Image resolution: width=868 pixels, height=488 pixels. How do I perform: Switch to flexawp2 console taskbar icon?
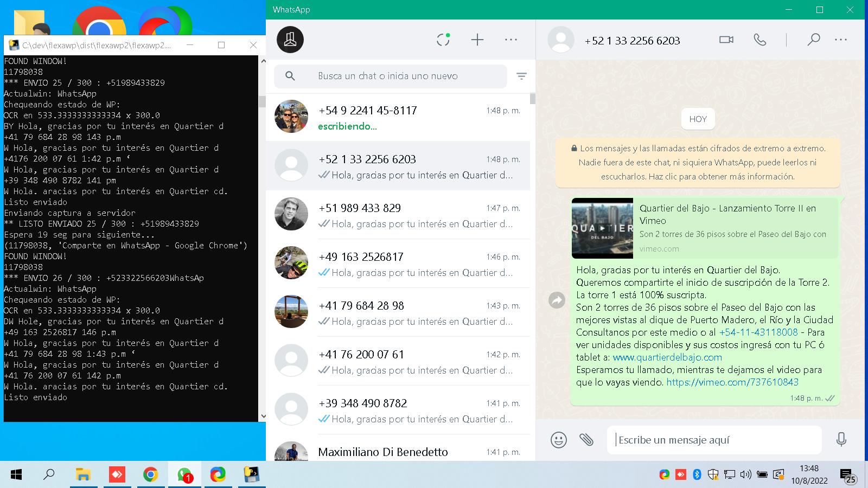(x=252, y=475)
